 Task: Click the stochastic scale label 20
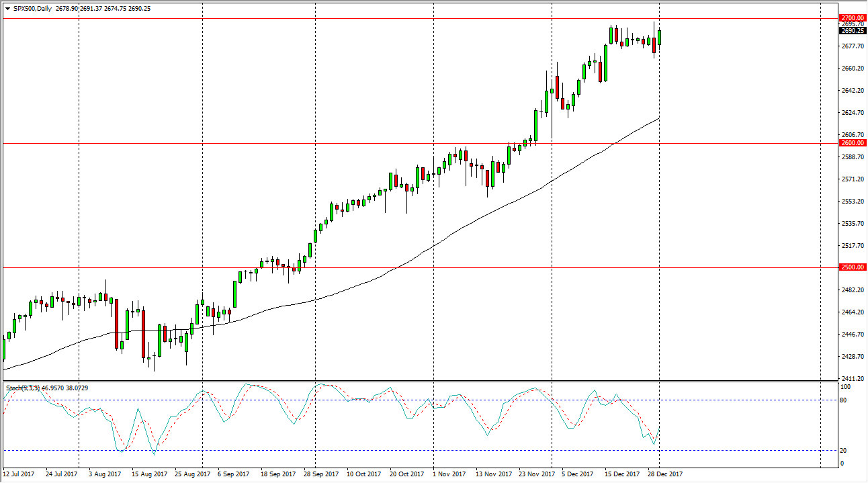pos(844,451)
